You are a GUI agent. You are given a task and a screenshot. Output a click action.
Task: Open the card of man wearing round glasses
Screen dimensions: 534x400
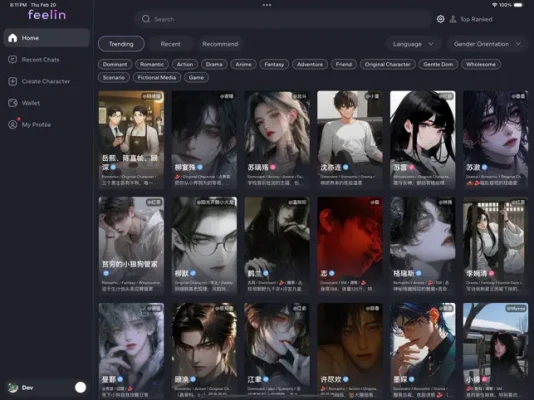pyautogui.click(x=204, y=245)
